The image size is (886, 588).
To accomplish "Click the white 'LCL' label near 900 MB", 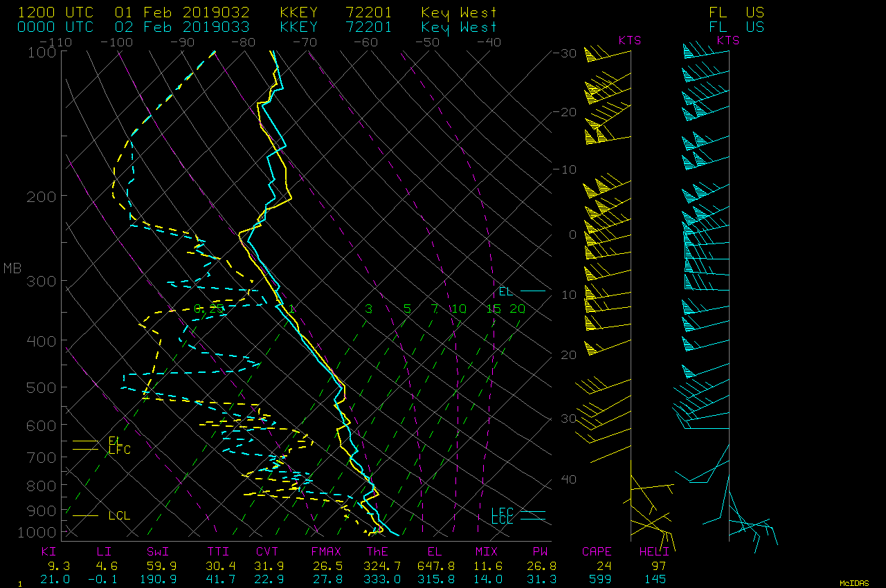I will [120, 515].
